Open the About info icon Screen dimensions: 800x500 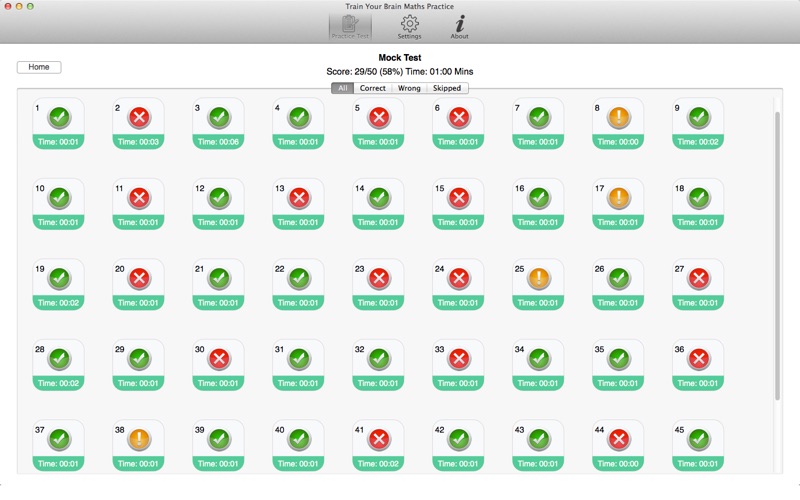tap(459, 27)
